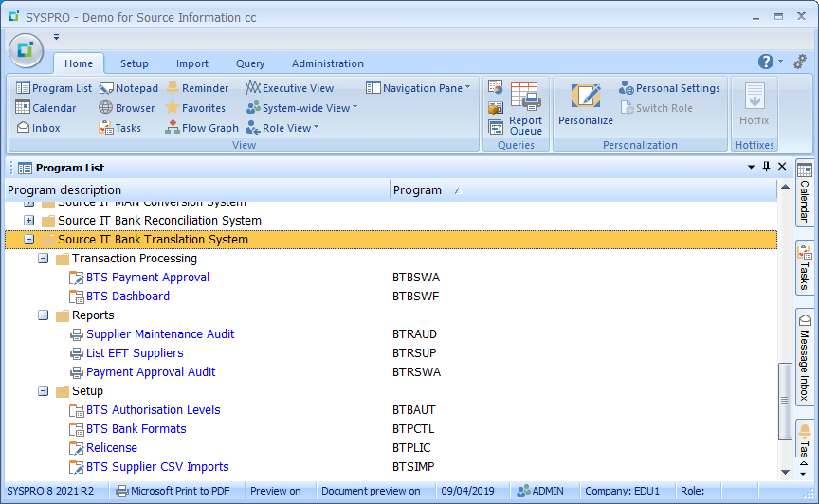Switch to the Administration ribbon tab
The width and height of the screenshot is (819, 504).
pyautogui.click(x=327, y=63)
